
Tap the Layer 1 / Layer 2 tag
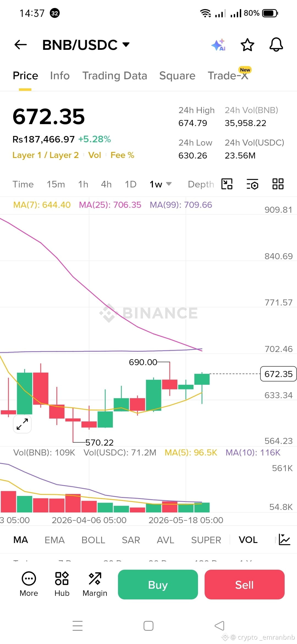pyautogui.click(x=45, y=155)
